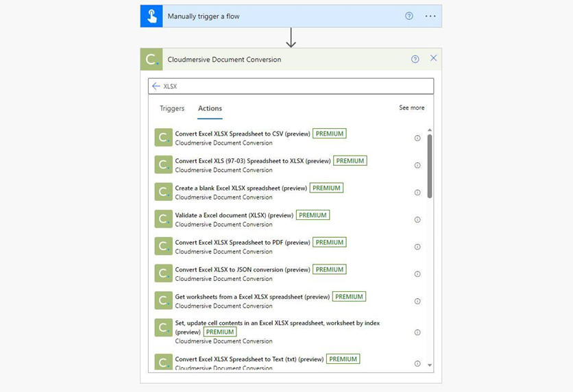Click the PREMIUM badge on Validate a Excel document

(313, 215)
